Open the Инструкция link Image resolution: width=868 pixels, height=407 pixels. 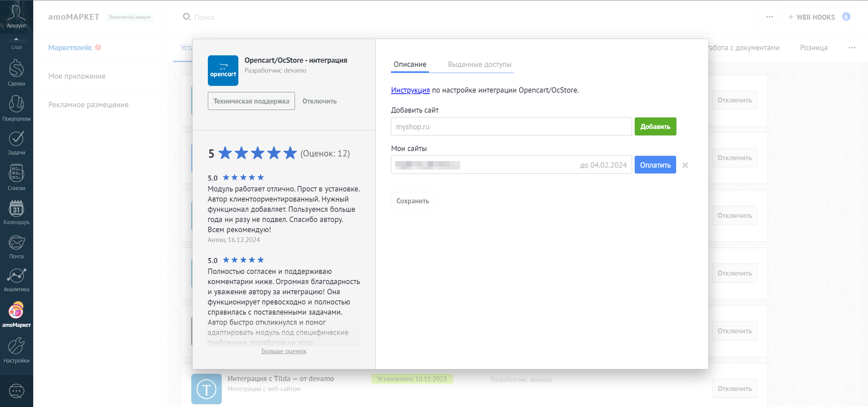coord(410,90)
